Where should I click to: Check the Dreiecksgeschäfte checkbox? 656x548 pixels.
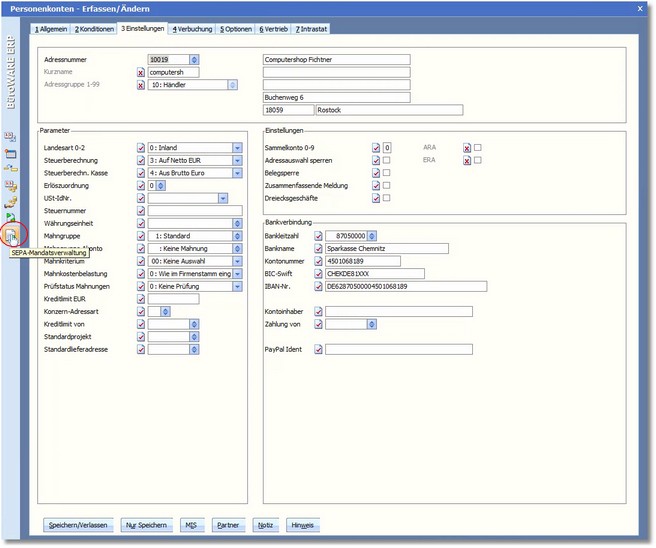click(387, 198)
